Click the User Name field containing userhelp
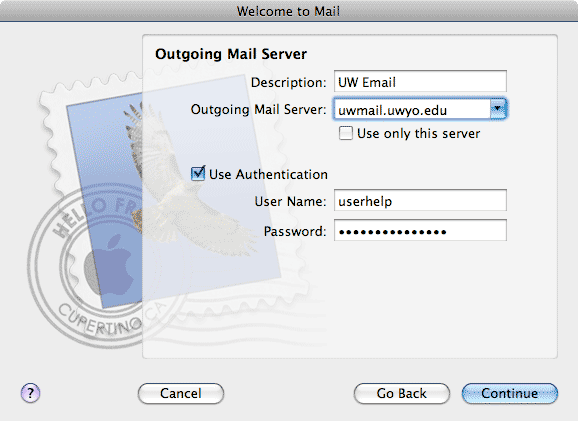This screenshot has width=578, height=421. coord(420,201)
